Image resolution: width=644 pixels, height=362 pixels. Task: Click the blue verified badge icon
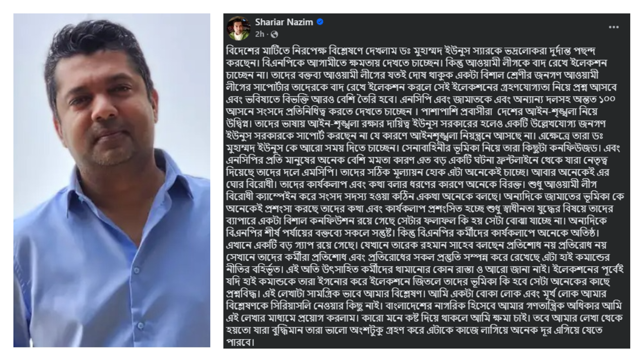pos(320,22)
